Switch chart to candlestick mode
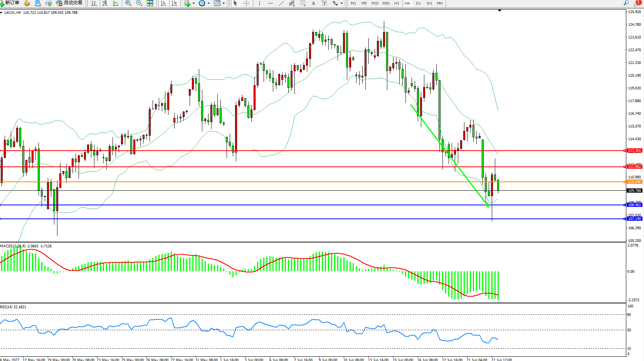Viewport: 644px width, 361px height. [x=105, y=3]
